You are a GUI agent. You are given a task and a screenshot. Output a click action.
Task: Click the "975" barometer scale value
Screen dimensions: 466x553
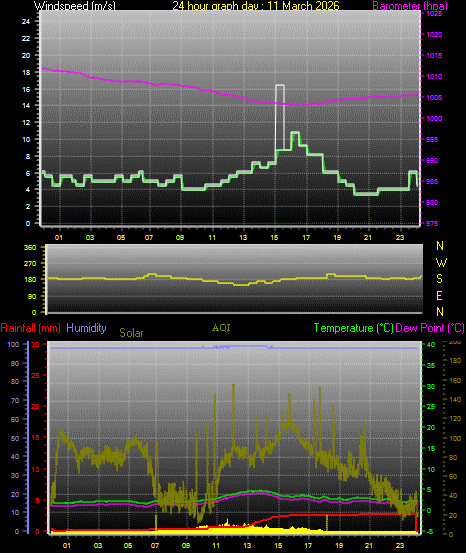432,224
